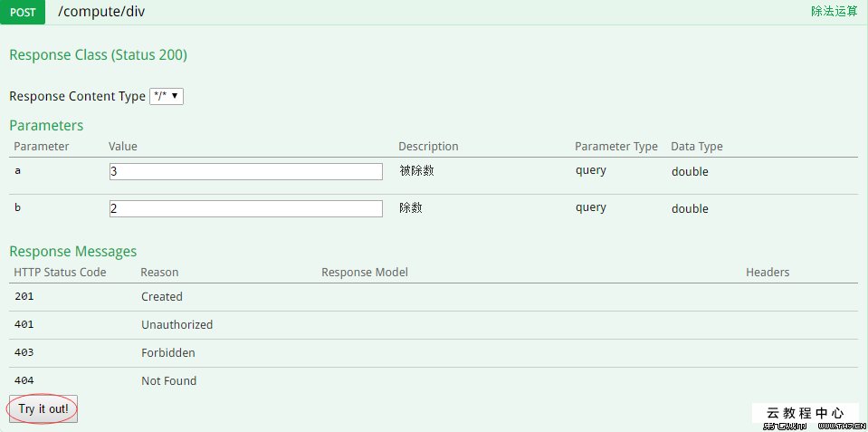Click the value input for parameter b

(245, 208)
